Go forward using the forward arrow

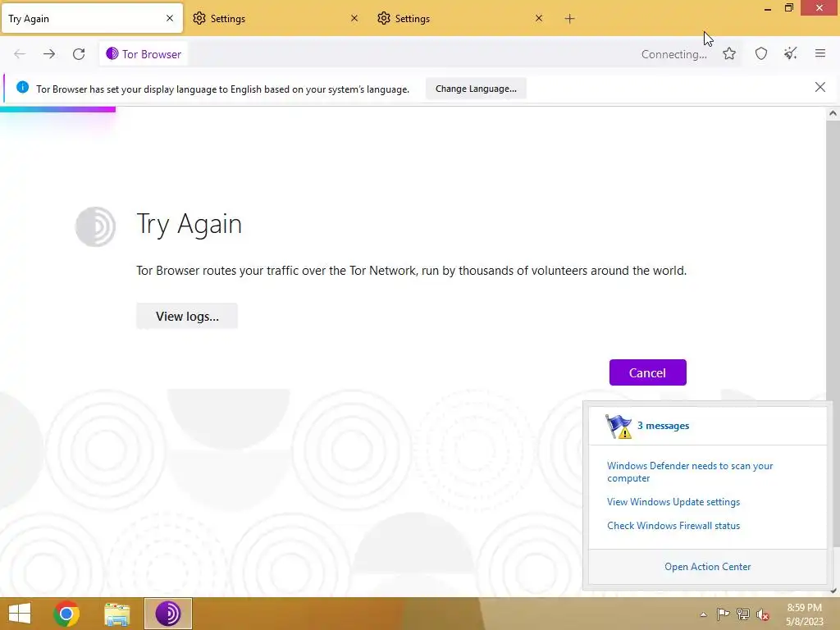49,54
